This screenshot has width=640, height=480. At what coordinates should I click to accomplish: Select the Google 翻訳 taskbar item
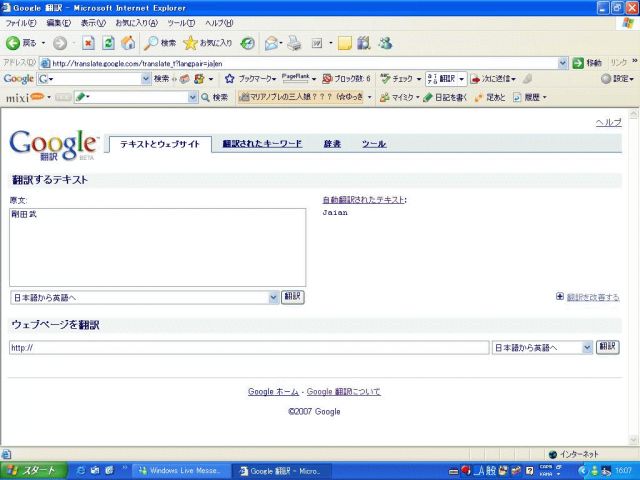click(x=282, y=471)
